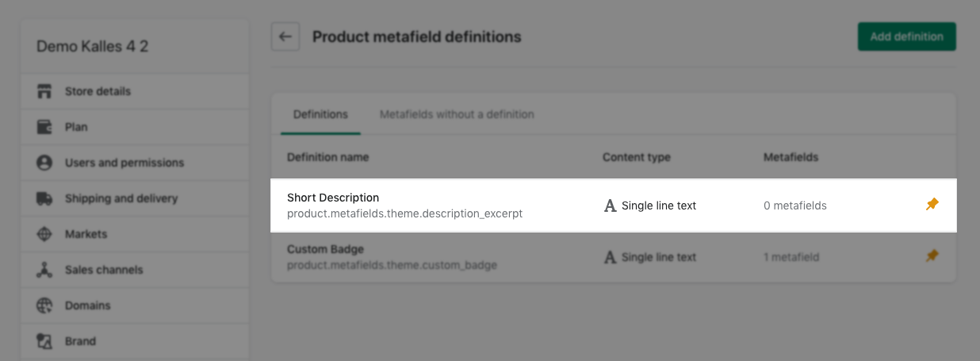This screenshot has width=980, height=361.
Task: Switch to Definitions tab
Action: point(320,114)
